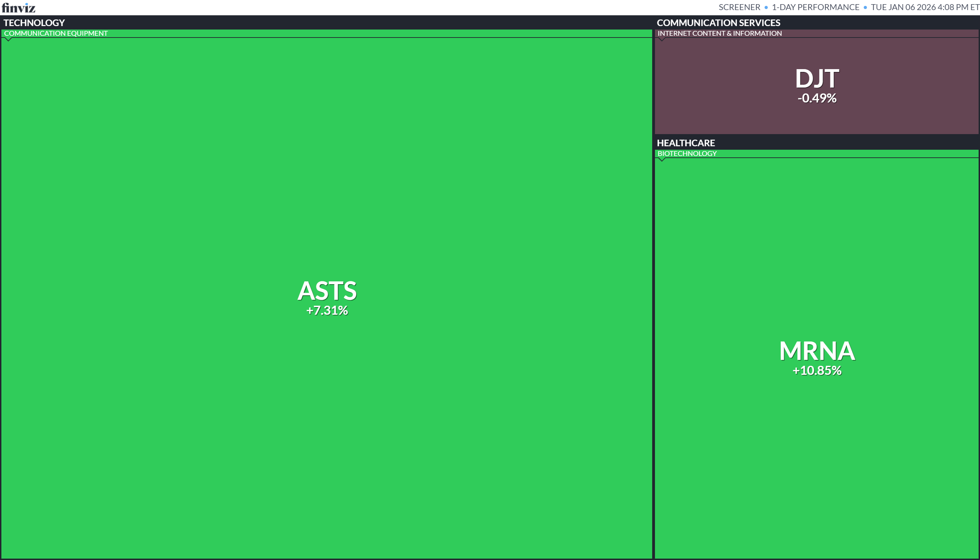This screenshot has width=980, height=560.
Task: Select the COMMUNICATION SERVICES sector header
Action: point(718,23)
